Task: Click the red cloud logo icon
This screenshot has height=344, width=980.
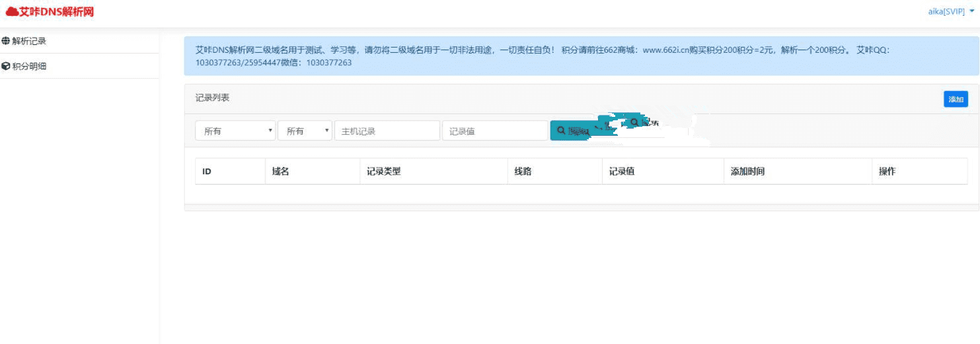Action: click(12, 11)
